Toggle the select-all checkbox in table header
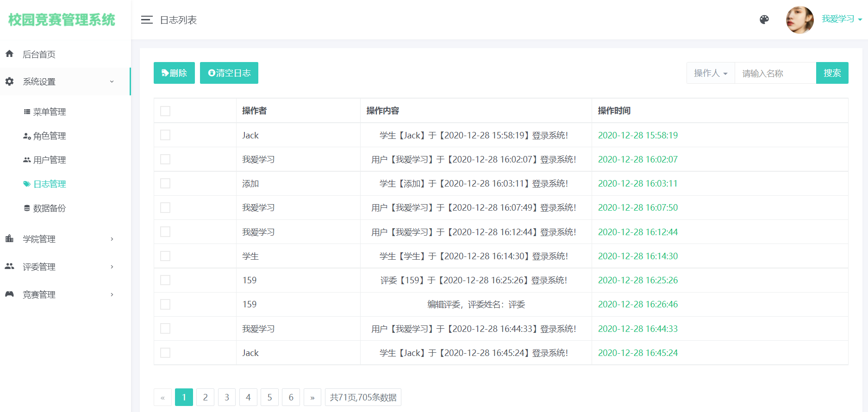Image resolution: width=868 pixels, height=412 pixels. point(165,111)
